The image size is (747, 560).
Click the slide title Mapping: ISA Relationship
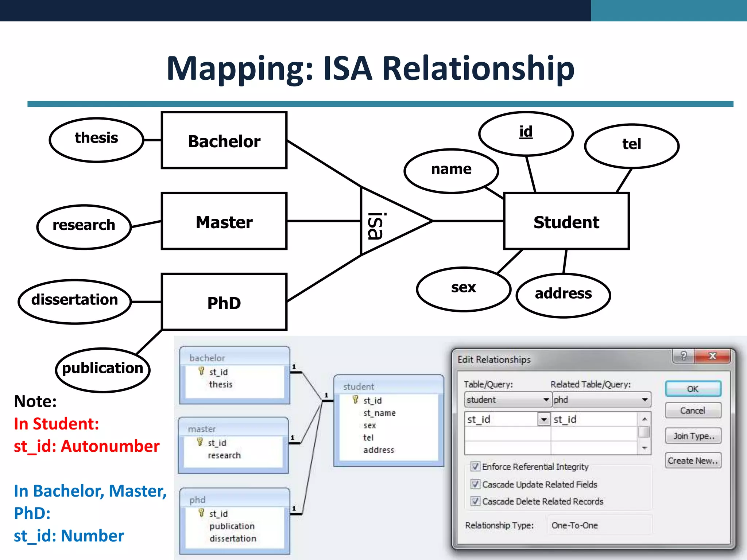tap(370, 69)
